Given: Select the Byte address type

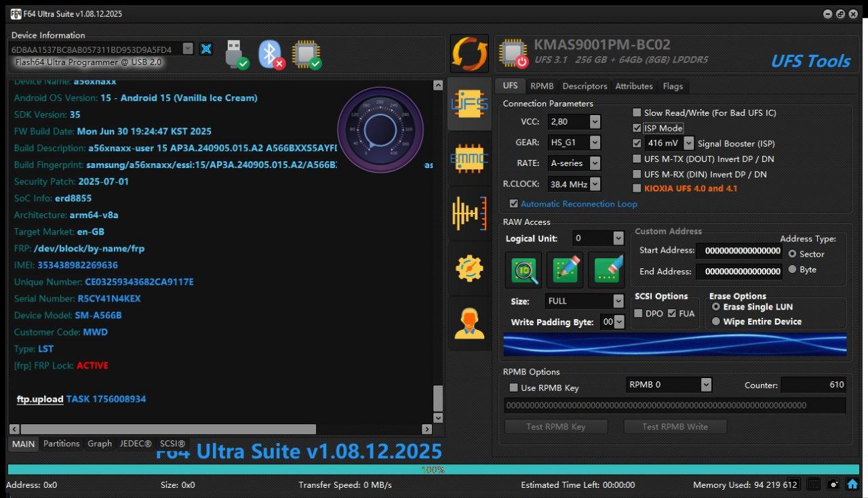Looking at the screenshot, I should pyautogui.click(x=792, y=269).
